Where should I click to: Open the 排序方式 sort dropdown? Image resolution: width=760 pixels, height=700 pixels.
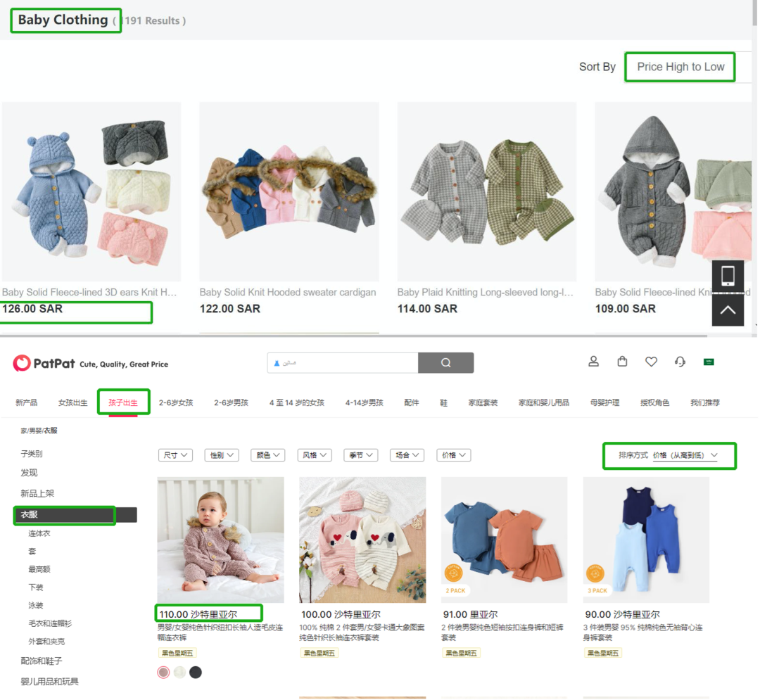(x=669, y=456)
